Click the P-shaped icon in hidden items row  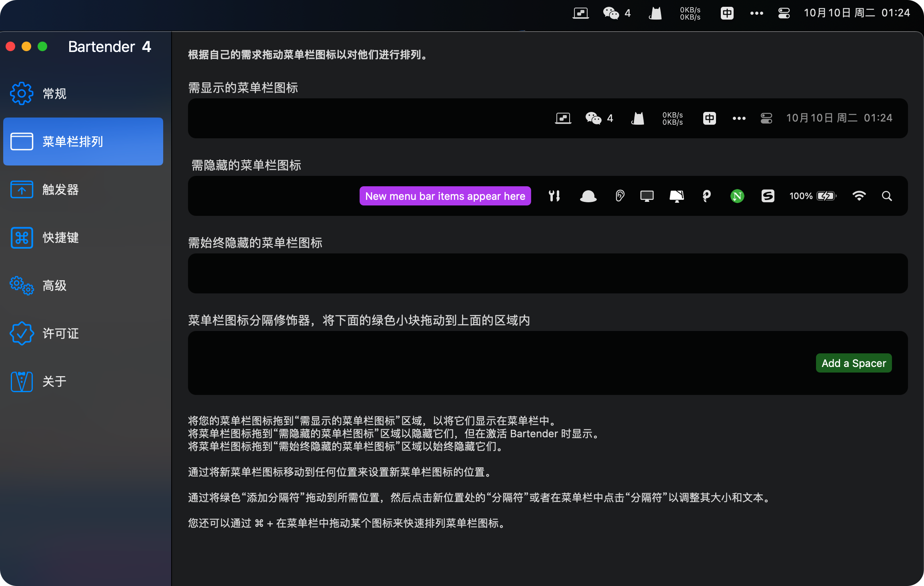tap(706, 196)
